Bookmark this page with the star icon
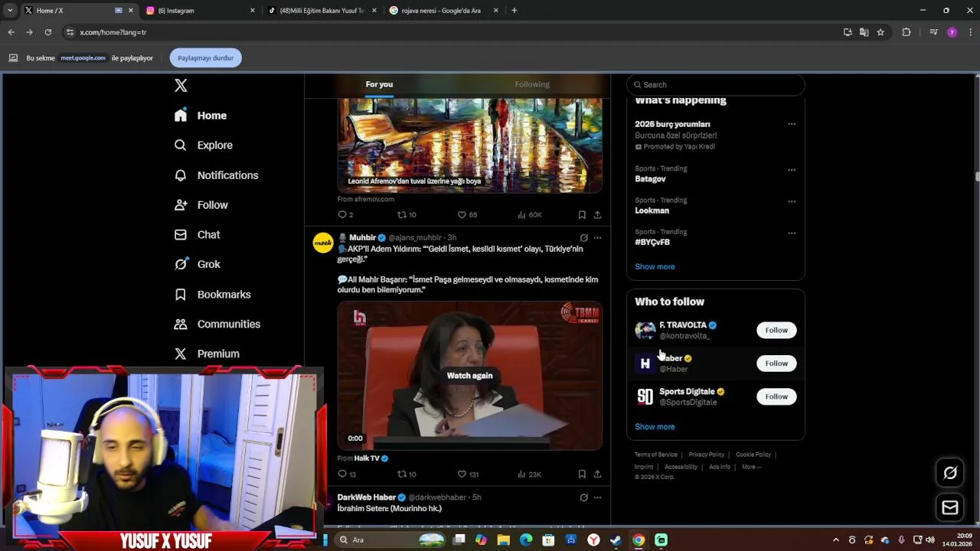 coord(880,32)
